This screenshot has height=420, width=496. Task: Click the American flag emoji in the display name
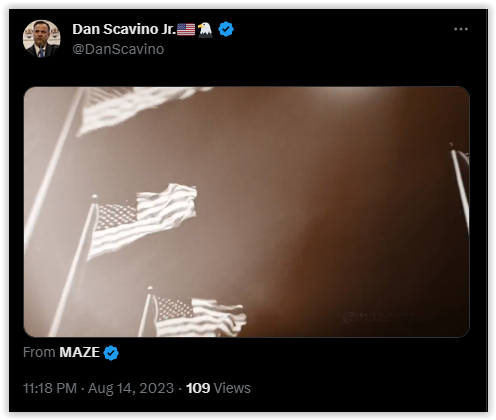[x=186, y=29]
